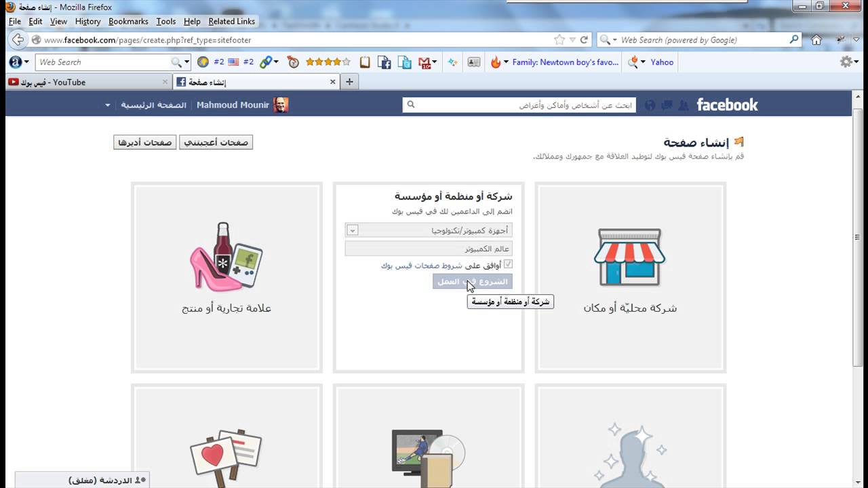Expand the flame feed dropdown arrow

506,62
